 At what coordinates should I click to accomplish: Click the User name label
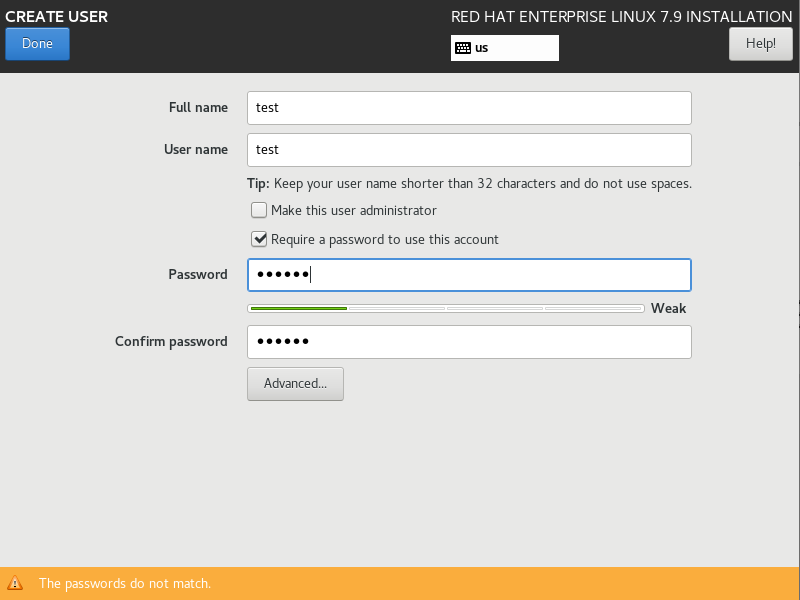pos(196,149)
